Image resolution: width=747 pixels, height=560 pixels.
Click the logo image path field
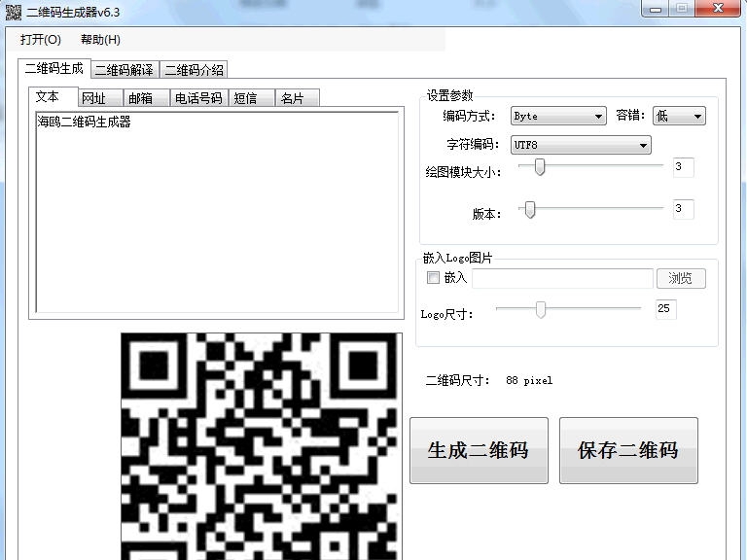(x=562, y=279)
